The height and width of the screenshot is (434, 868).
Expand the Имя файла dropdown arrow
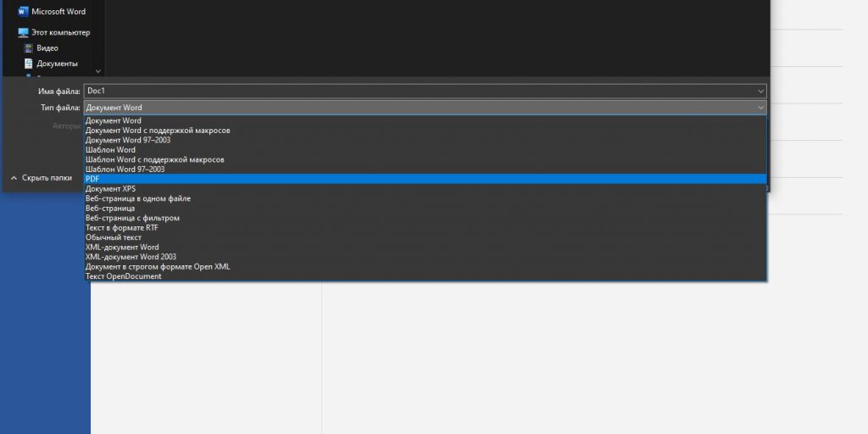click(x=760, y=91)
